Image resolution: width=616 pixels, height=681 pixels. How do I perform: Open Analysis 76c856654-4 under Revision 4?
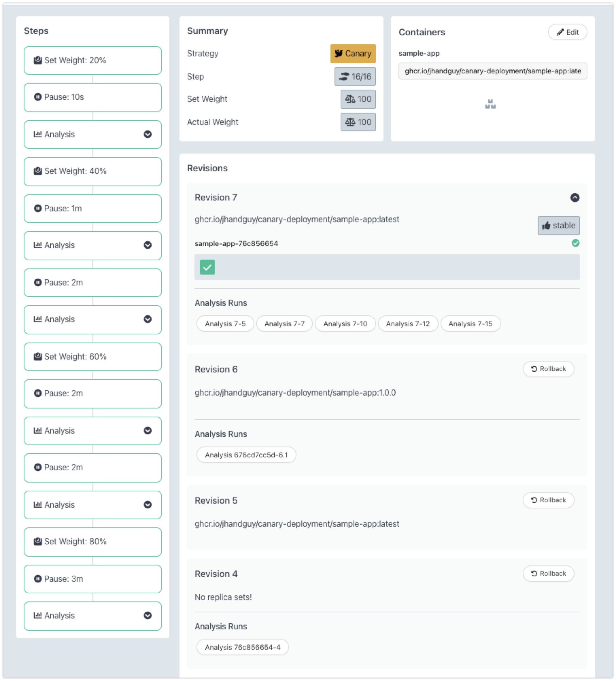tap(242, 647)
